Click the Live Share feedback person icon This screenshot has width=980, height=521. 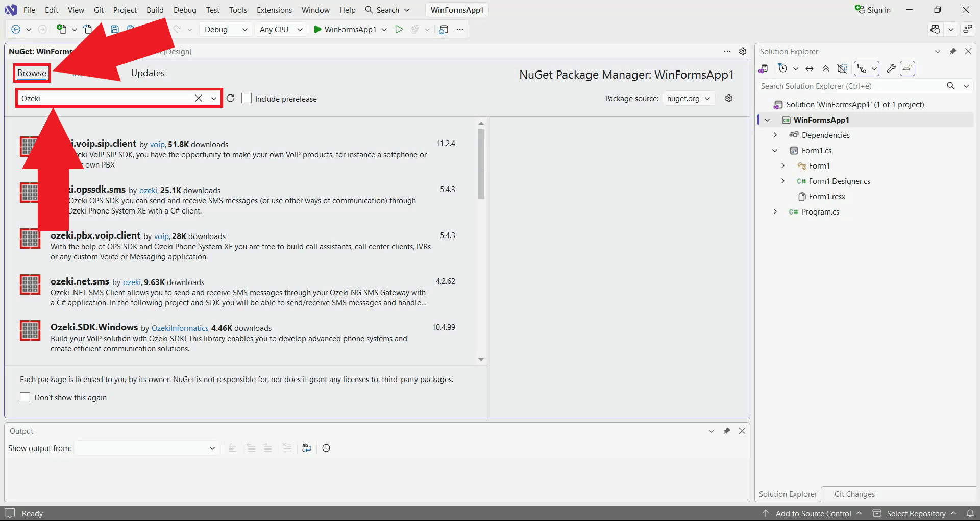968,30
